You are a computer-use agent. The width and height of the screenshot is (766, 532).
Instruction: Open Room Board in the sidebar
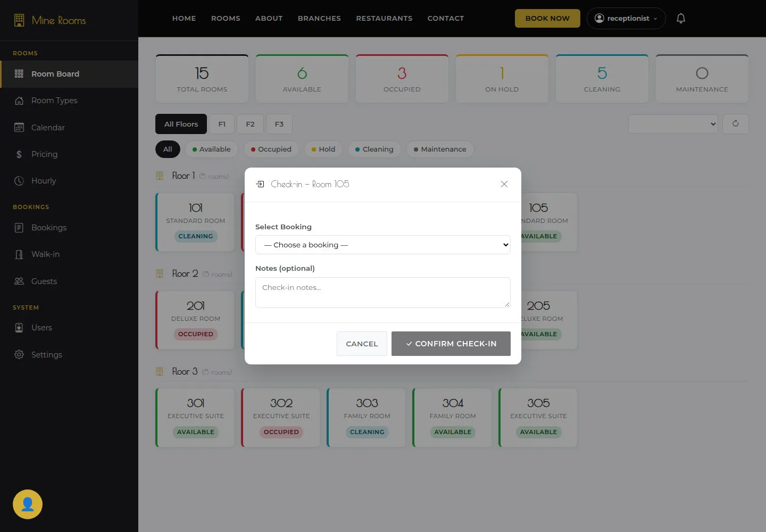tap(69, 74)
